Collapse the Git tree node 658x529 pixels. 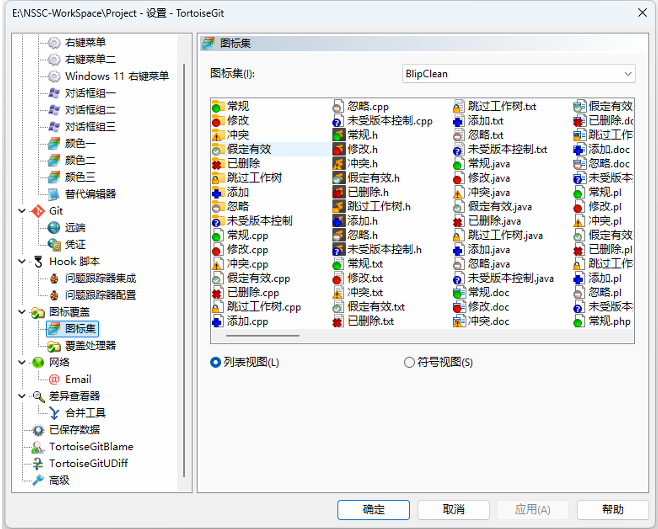(22, 211)
